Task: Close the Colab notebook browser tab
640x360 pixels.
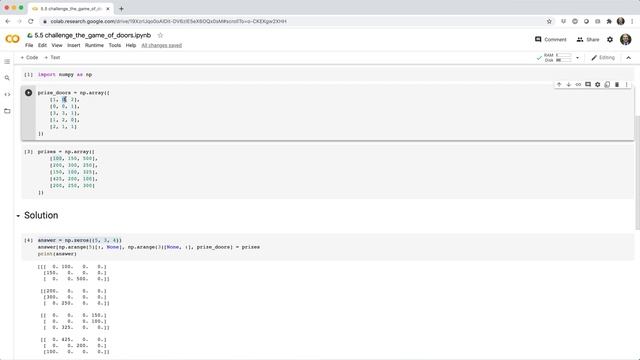Action: point(108,9)
